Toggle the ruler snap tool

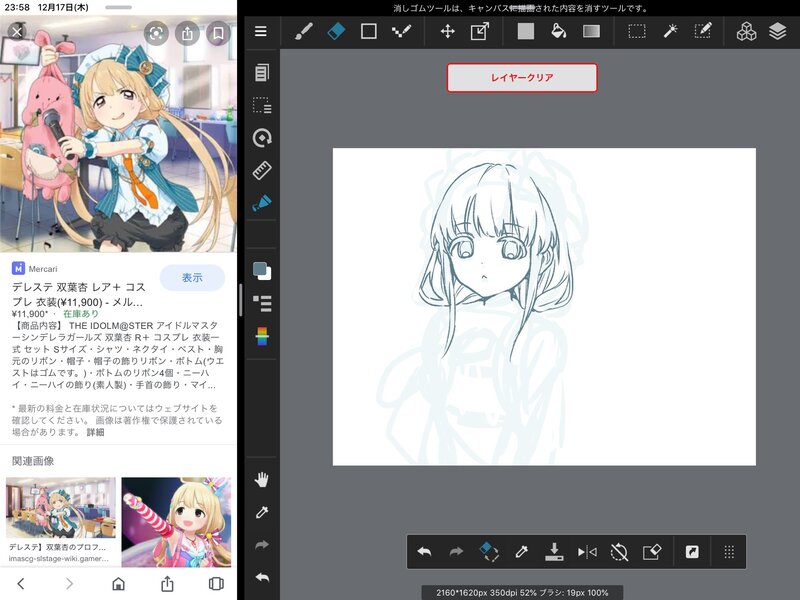262,170
